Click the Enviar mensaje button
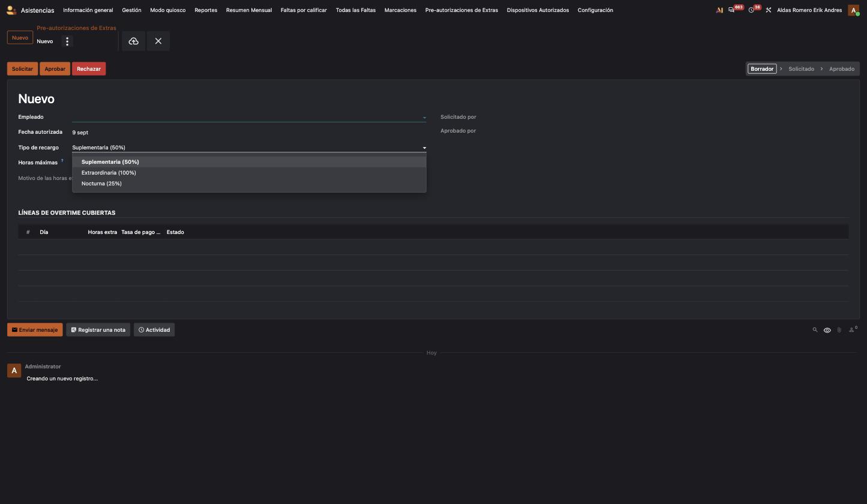The height and width of the screenshot is (504, 867). (x=35, y=330)
